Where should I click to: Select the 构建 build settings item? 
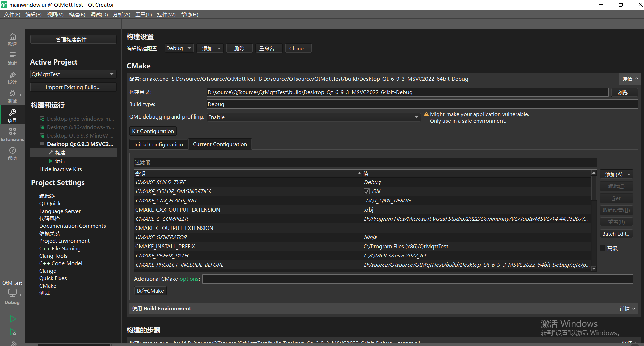[x=60, y=153]
